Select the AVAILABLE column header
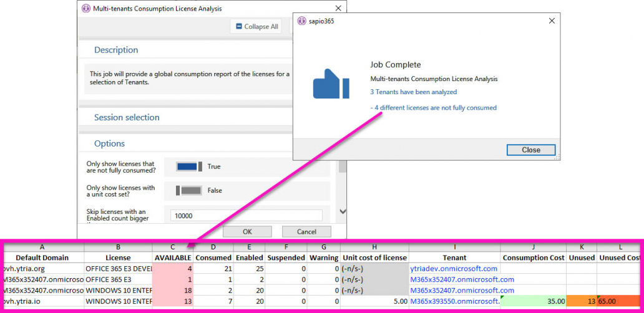This screenshot has height=313, width=644. (173, 258)
